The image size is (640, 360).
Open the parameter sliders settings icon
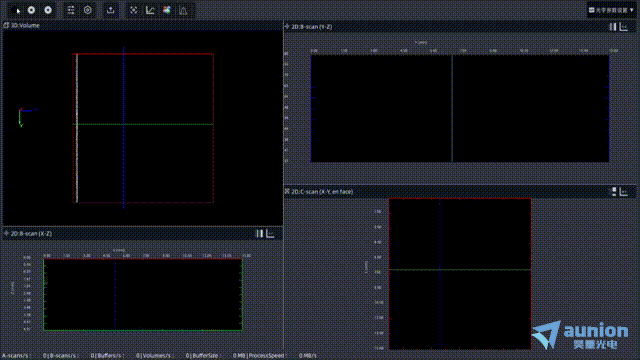click(x=71, y=10)
